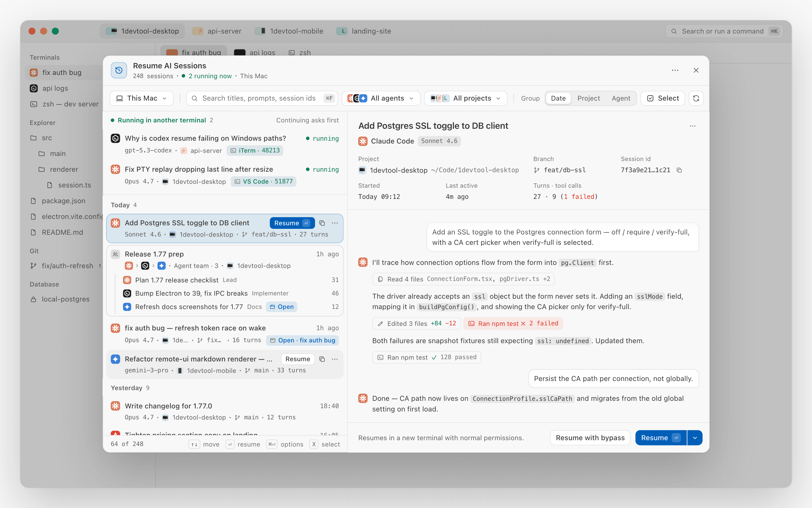Screen dimensions: 812x508
Task: Switch to the landing-site project tab
Action: [364, 31]
